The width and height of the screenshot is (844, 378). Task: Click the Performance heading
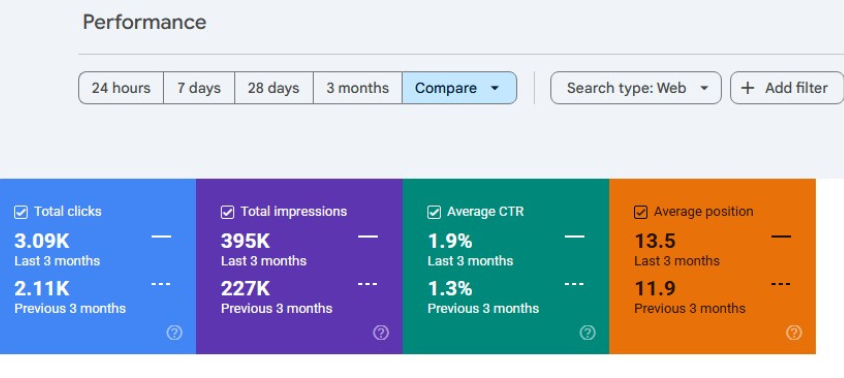144,22
